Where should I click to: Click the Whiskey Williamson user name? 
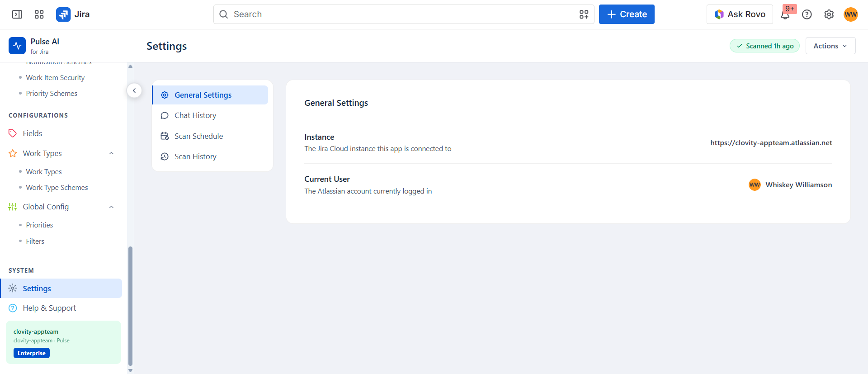pyautogui.click(x=799, y=185)
